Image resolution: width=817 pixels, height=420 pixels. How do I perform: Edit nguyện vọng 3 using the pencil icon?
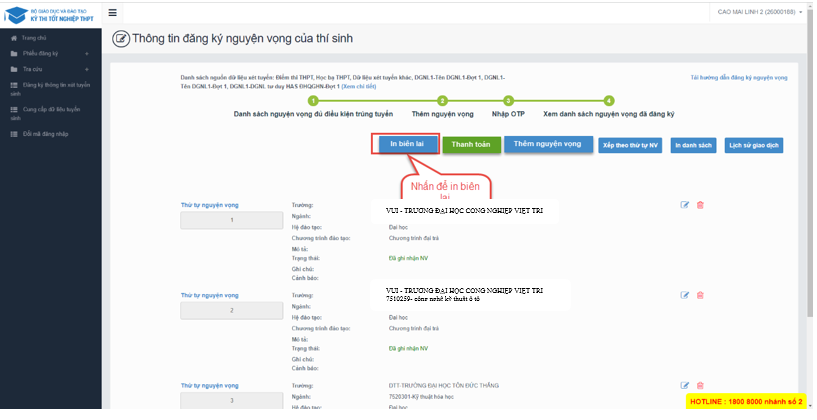pos(685,385)
